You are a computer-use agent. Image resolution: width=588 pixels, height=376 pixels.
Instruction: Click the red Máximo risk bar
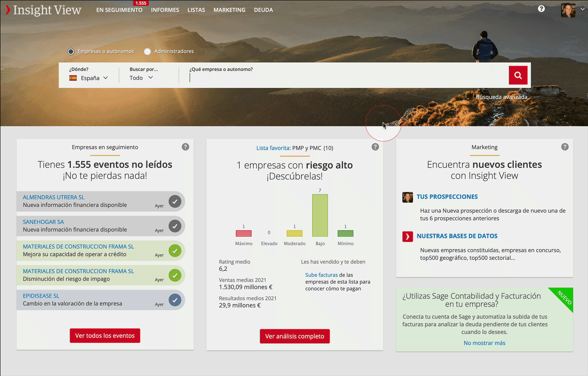tap(244, 233)
